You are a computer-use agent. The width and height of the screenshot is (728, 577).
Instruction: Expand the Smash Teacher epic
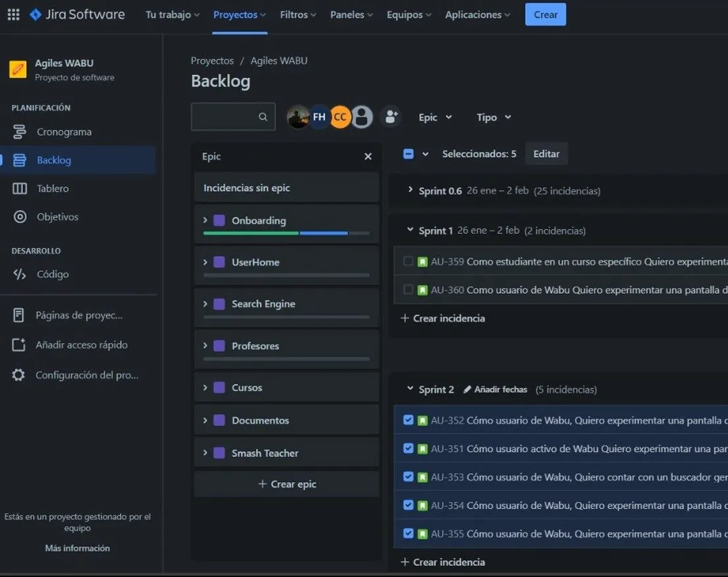click(205, 453)
